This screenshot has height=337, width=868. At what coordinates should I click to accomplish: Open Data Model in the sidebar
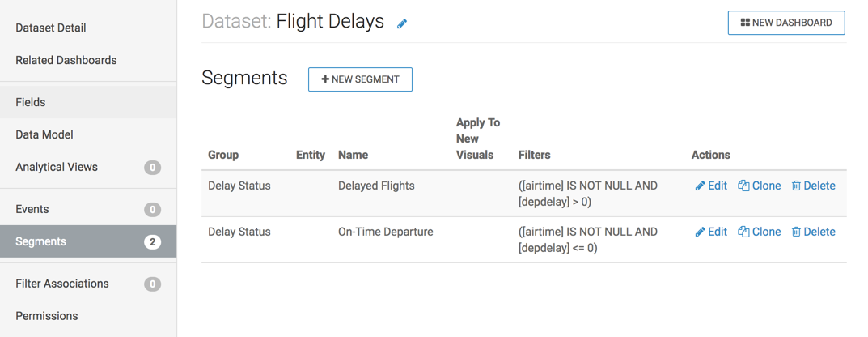pyautogui.click(x=44, y=134)
